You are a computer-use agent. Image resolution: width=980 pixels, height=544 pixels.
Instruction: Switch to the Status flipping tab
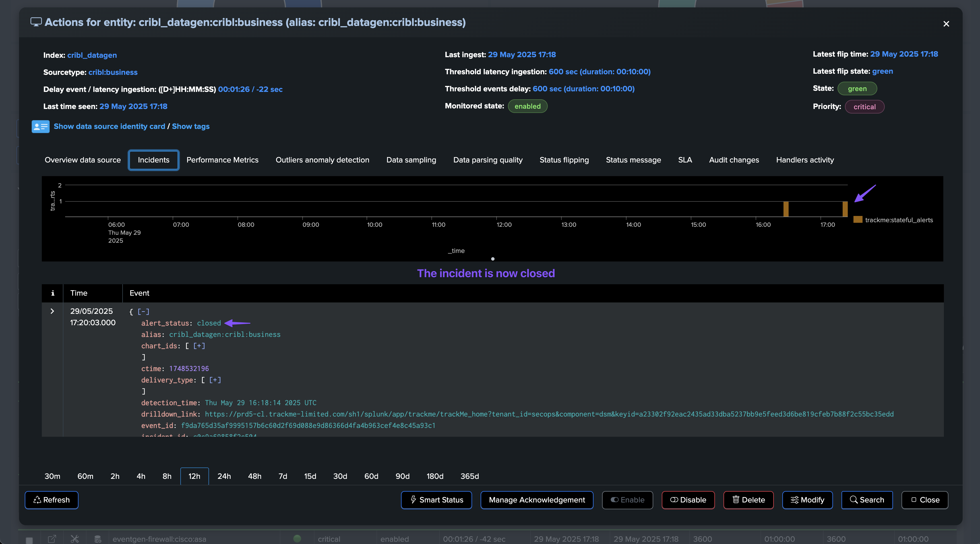tap(564, 160)
